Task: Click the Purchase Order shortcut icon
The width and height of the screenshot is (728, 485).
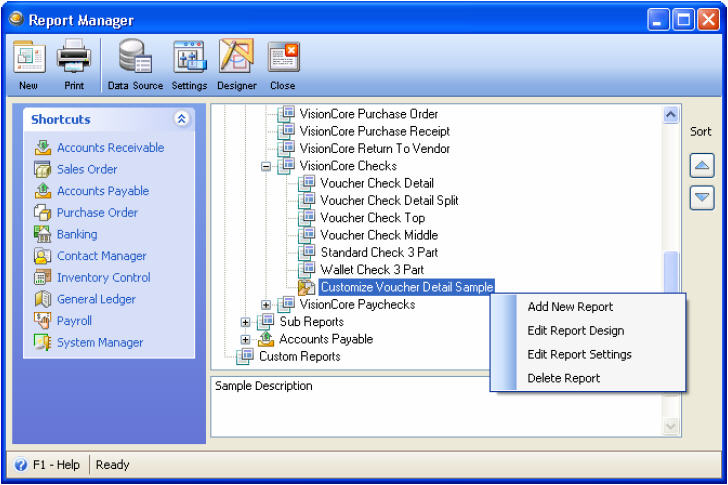Action: click(43, 213)
